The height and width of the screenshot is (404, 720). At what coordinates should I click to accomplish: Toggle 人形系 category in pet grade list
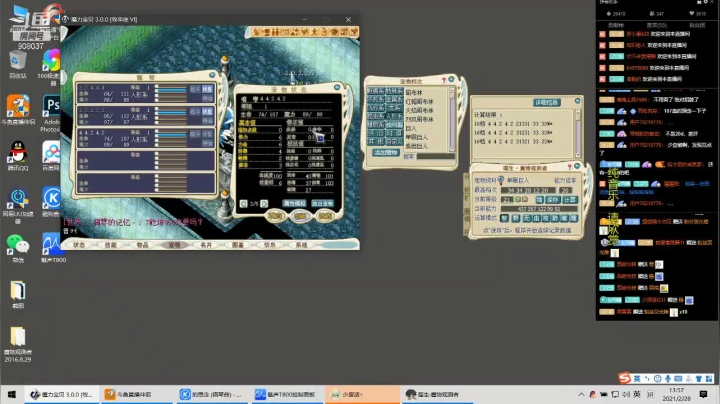coord(394,116)
